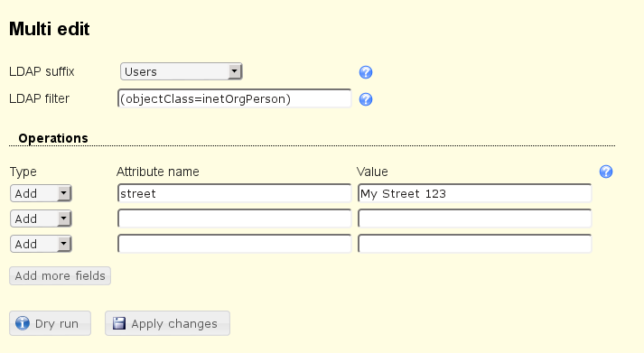Select the third empty value field
Screen dimensions: 644x353
475,245
